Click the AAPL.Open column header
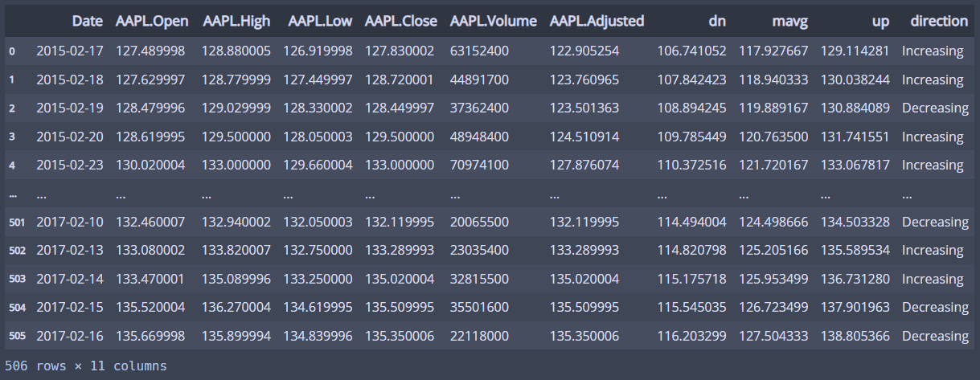This screenshot has width=980, height=380. pyautogui.click(x=150, y=21)
